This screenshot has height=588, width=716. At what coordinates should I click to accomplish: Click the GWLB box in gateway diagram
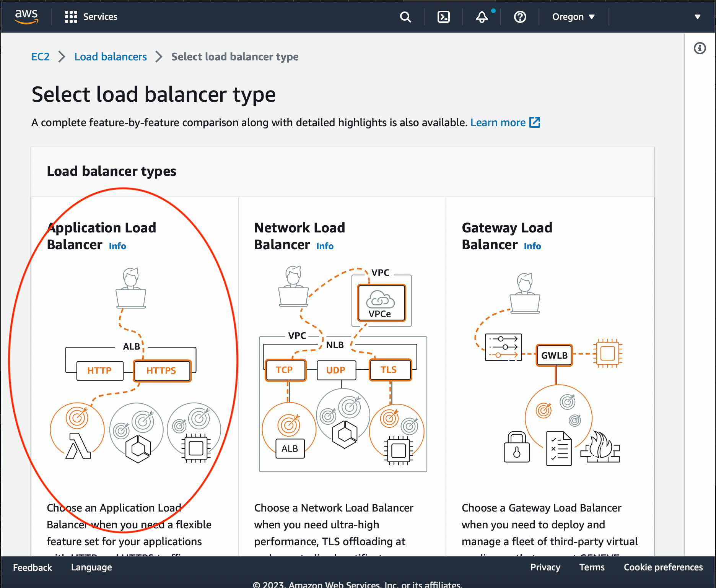[x=554, y=355]
